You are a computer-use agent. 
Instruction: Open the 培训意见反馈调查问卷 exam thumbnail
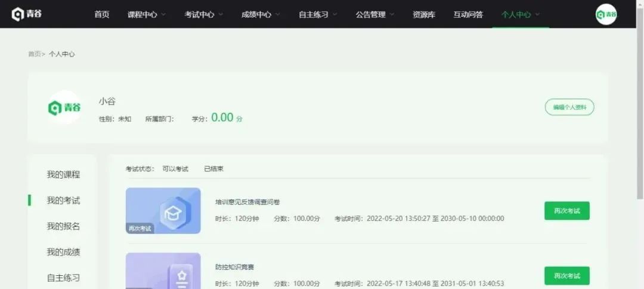pos(163,211)
